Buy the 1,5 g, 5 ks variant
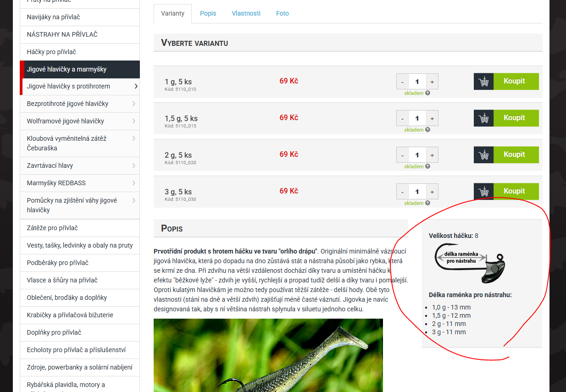 [516, 118]
